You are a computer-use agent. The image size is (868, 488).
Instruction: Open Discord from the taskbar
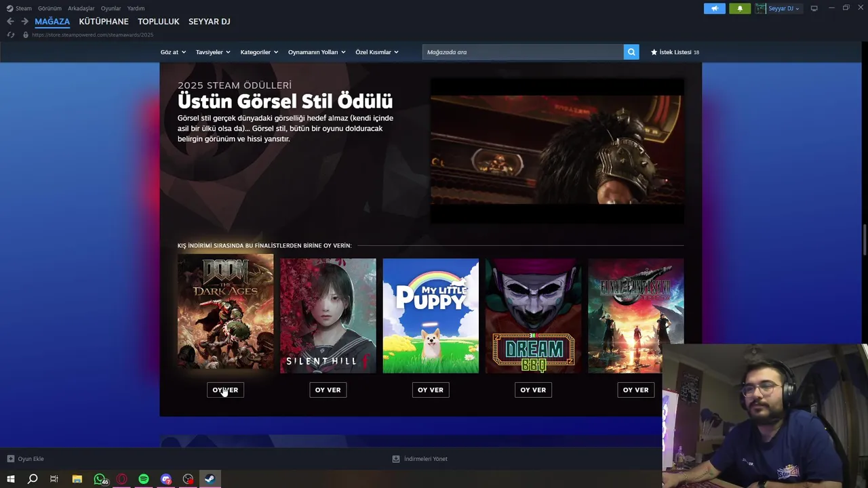(166, 479)
